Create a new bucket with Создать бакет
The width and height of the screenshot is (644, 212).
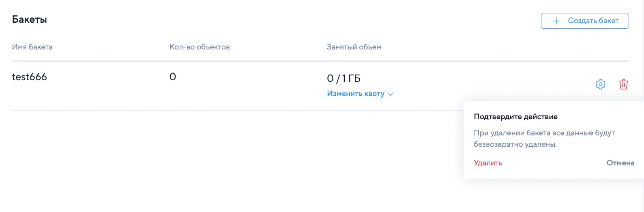[585, 21]
